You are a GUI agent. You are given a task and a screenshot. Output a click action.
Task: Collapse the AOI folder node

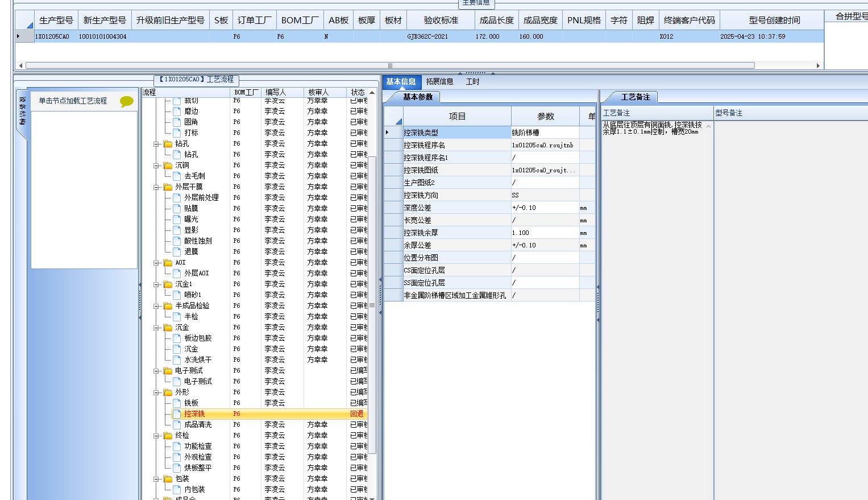[x=156, y=263]
